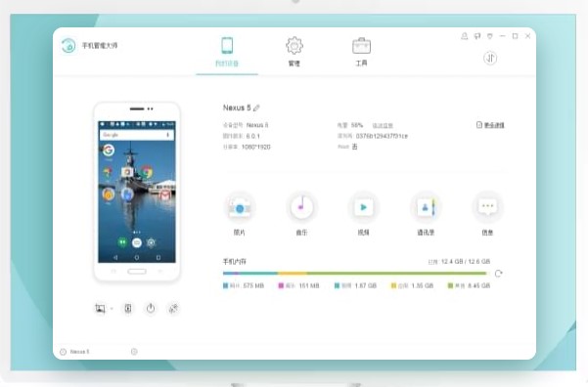Edit device name with pencil icon
The image size is (588, 387).
click(x=256, y=107)
